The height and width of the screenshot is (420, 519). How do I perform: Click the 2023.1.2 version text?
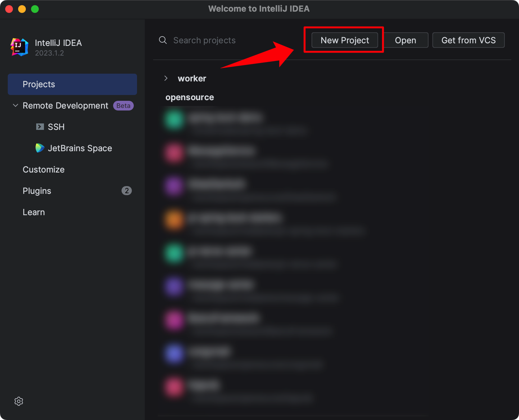coord(49,53)
